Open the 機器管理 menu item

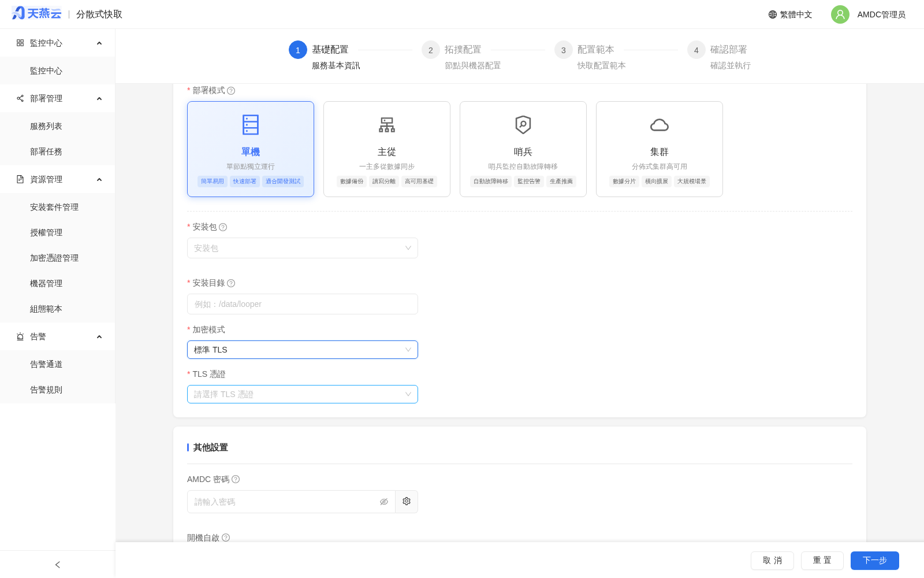[x=58, y=283]
